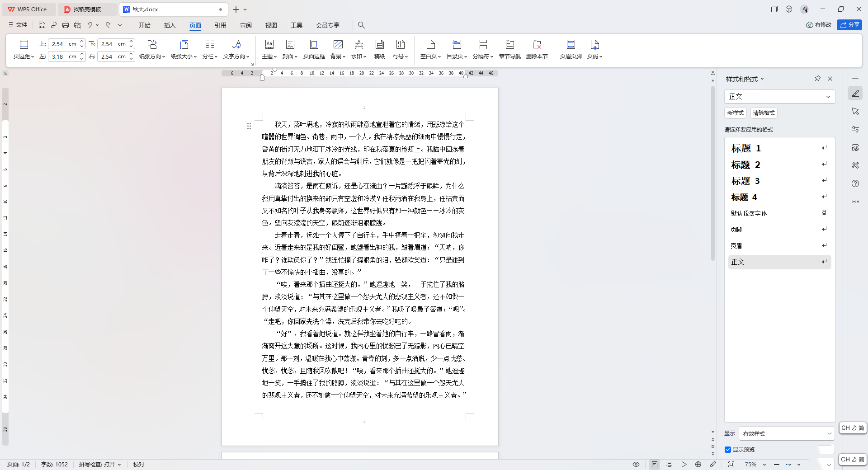Viewport: 868px width, 470px height.
Task: Increase top margin with stepper arrow
Action: 82,42
